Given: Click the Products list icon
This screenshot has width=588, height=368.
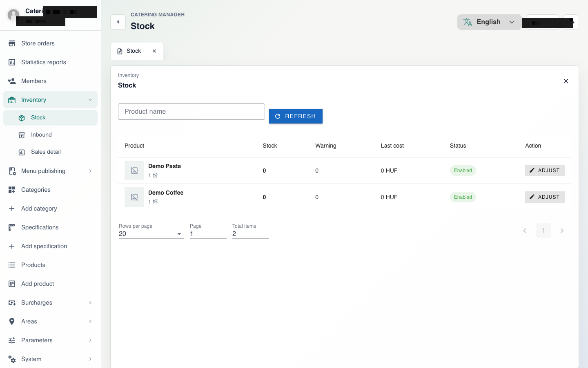Looking at the screenshot, I should [x=12, y=265].
